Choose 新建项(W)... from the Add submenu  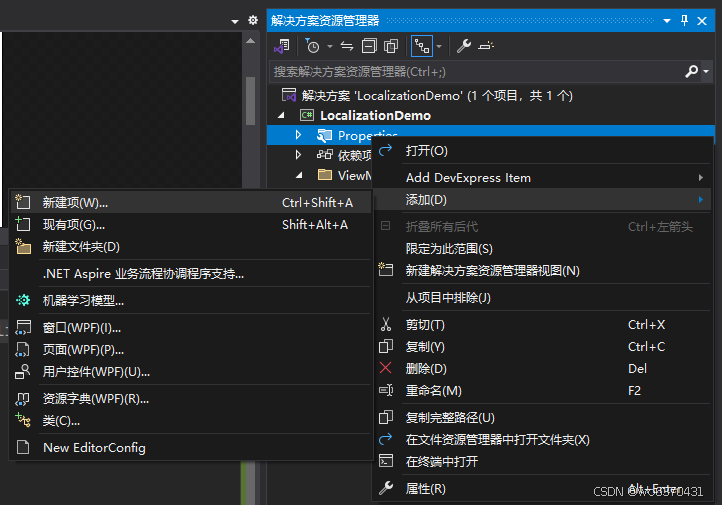tap(190, 203)
